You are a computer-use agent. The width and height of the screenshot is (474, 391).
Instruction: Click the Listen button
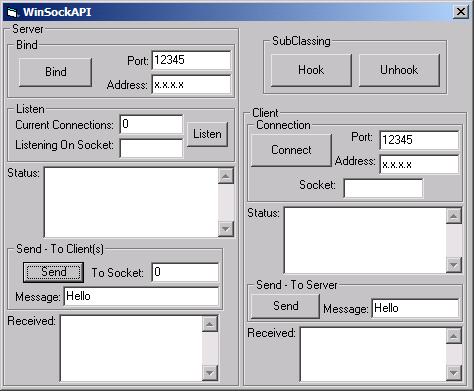(207, 134)
